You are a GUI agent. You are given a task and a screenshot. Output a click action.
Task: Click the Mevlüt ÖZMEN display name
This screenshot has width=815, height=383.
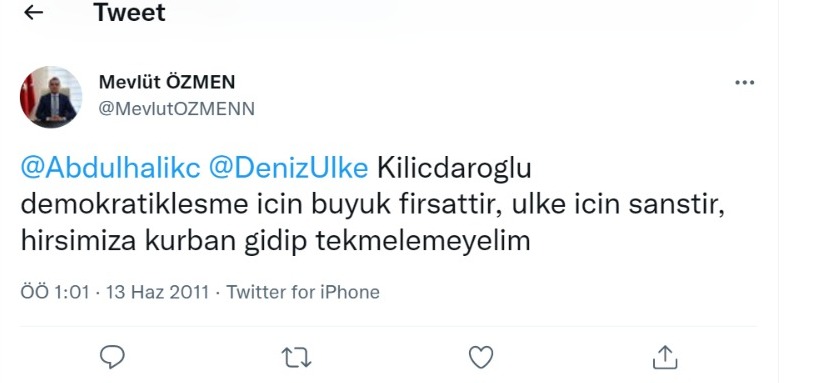pos(167,82)
